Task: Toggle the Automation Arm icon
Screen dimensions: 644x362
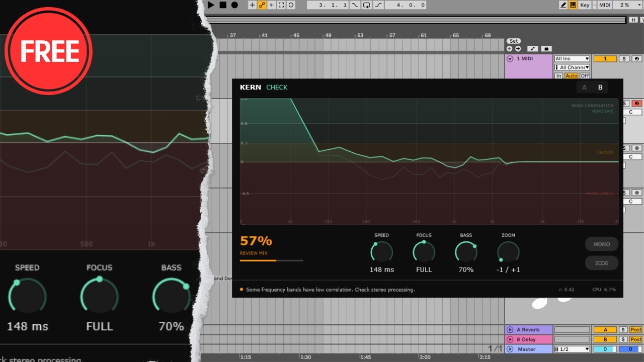Action: coord(262,5)
